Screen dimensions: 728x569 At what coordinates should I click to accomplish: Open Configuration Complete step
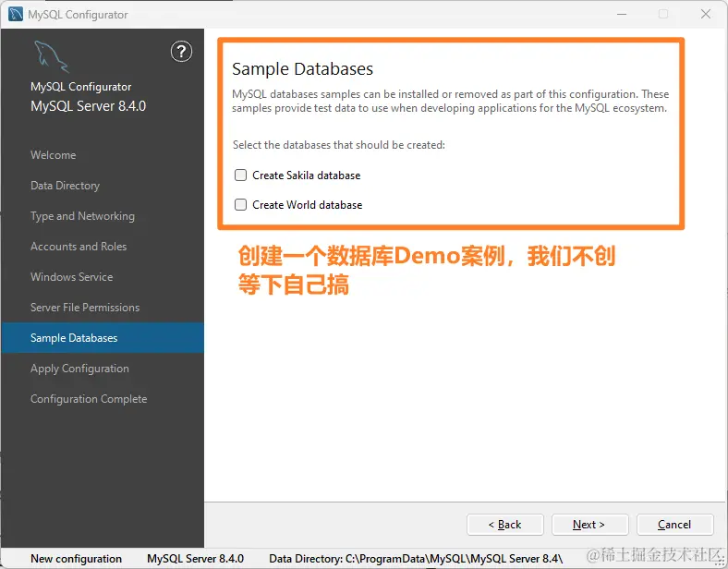[x=89, y=399]
